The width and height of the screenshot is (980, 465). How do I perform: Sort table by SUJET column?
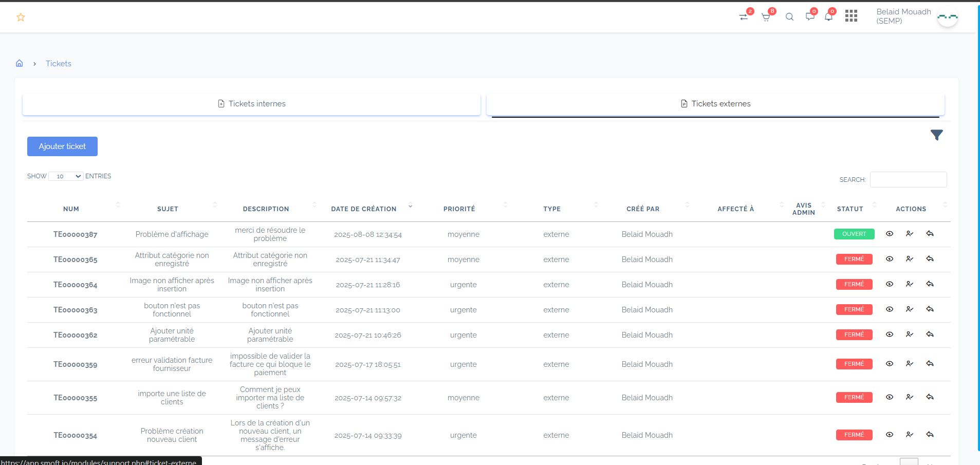(168, 209)
